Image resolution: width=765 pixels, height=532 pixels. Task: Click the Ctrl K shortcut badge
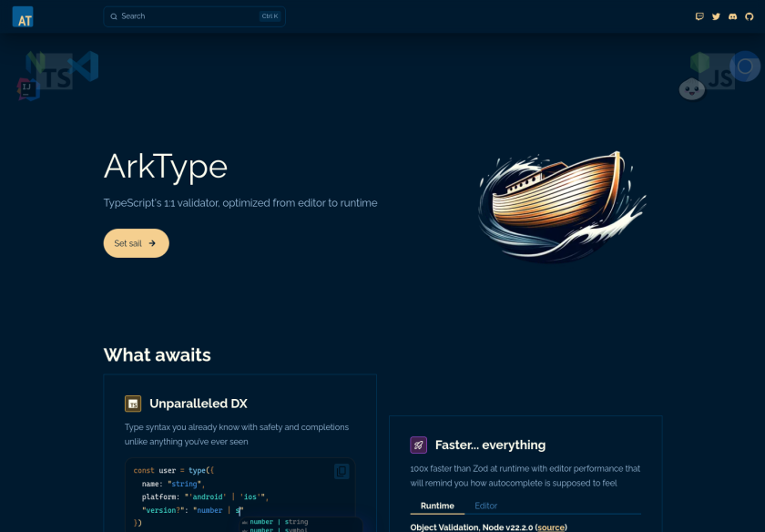270,16
